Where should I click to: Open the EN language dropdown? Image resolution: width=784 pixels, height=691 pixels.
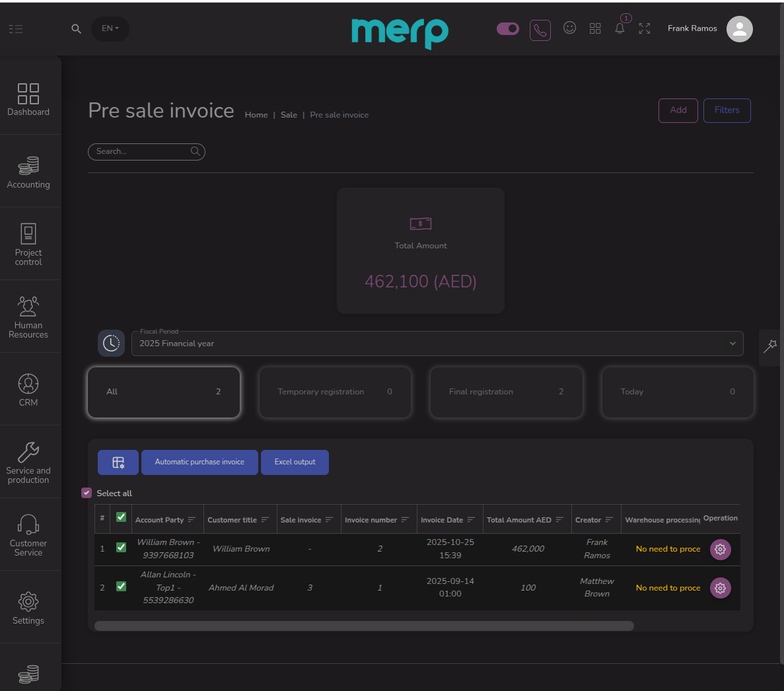[110, 28]
